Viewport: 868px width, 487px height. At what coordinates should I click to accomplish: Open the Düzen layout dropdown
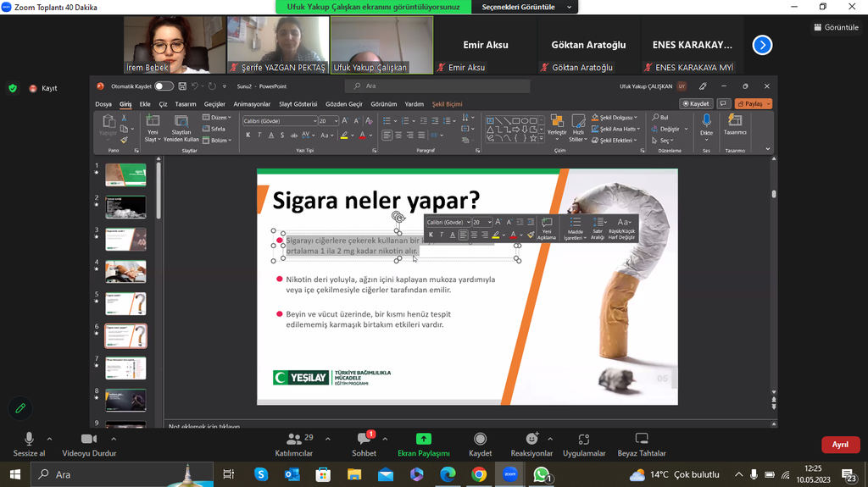point(217,118)
